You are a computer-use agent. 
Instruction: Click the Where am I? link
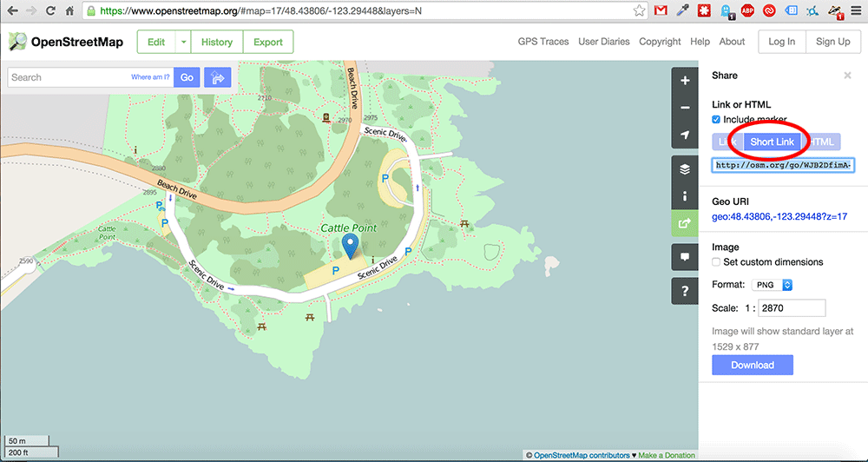click(150, 77)
